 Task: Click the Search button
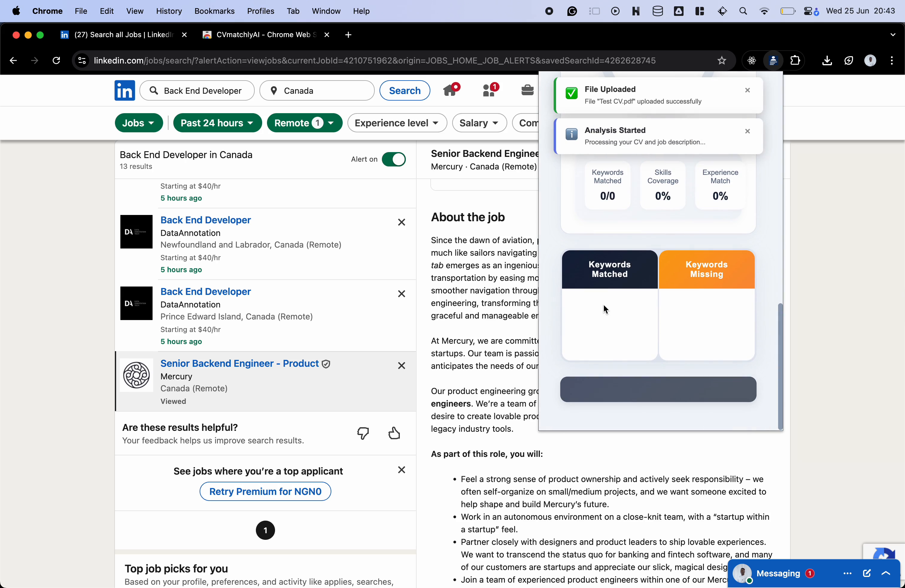click(x=405, y=90)
